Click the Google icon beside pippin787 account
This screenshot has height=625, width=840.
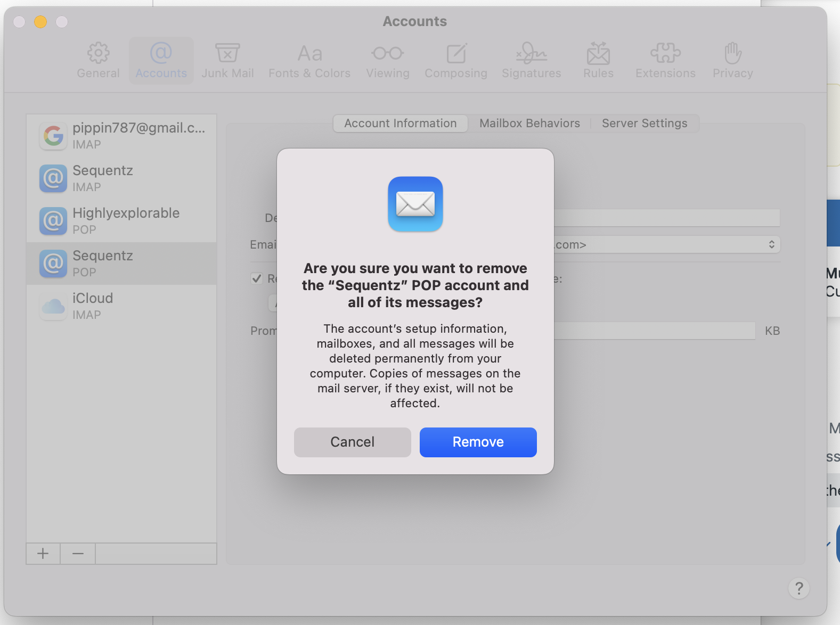[53, 136]
